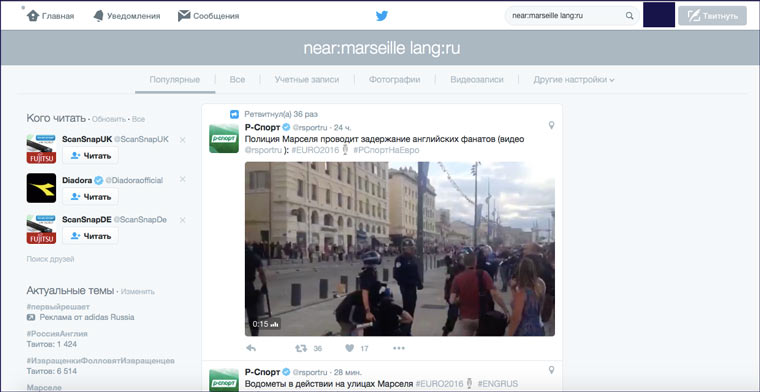Go to Главная home page
Screen dimensions: 760x392
(51, 16)
